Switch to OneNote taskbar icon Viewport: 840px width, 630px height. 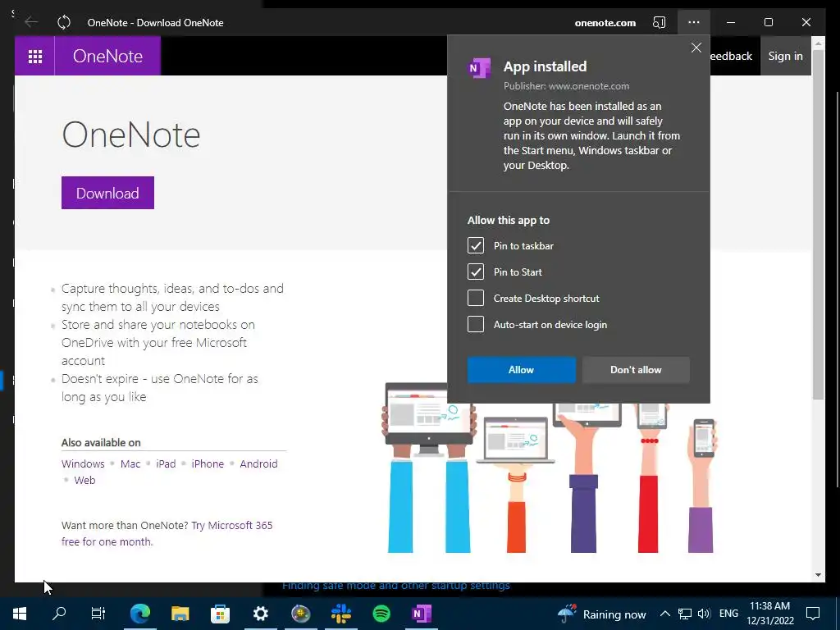pyautogui.click(x=422, y=614)
